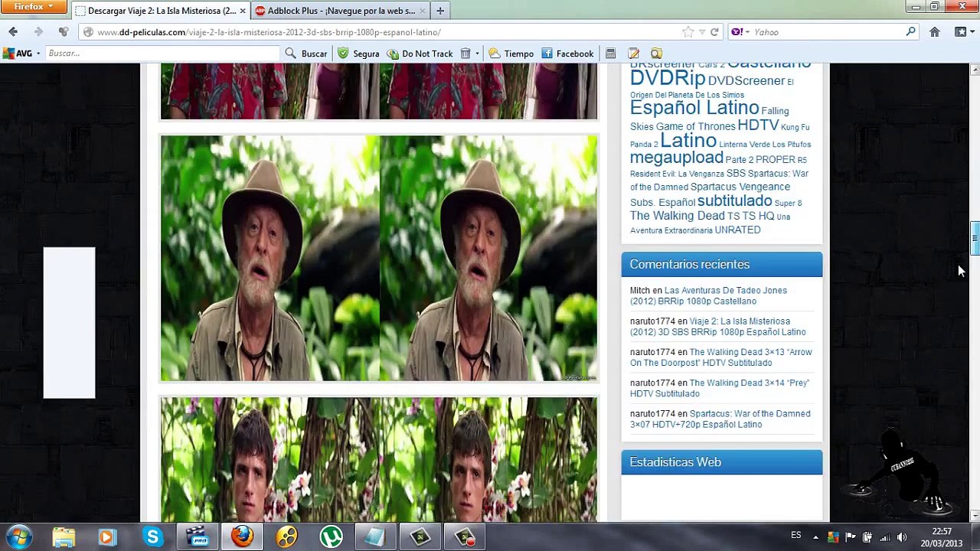Image resolution: width=980 pixels, height=551 pixels.
Task: Click the young man in jungle screenshot
Action: [379, 459]
